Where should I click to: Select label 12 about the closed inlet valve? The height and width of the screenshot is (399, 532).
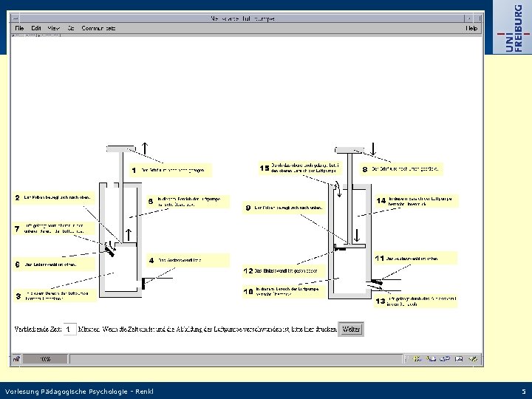tap(284, 271)
